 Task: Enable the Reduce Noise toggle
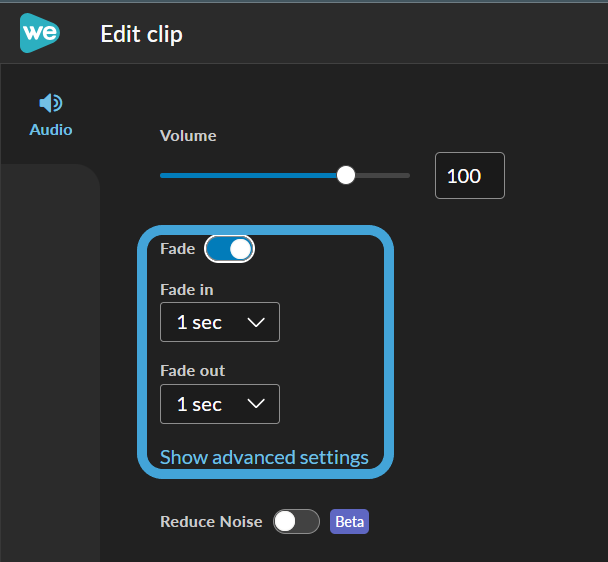pos(296,522)
